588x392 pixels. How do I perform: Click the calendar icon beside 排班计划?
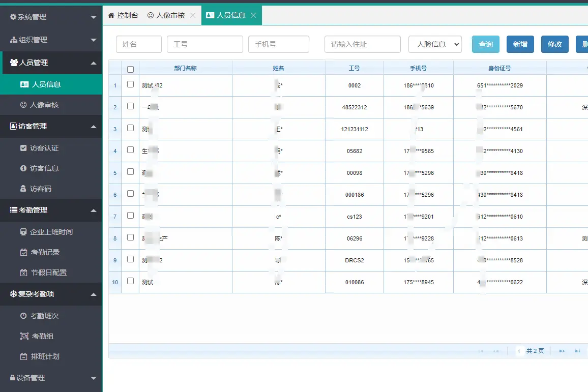tap(23, 356)
